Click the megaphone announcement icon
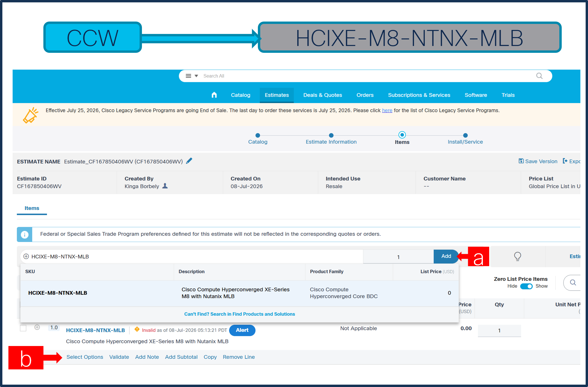The width and height of the screenshot is (588, 387). (x=30, y=115)
